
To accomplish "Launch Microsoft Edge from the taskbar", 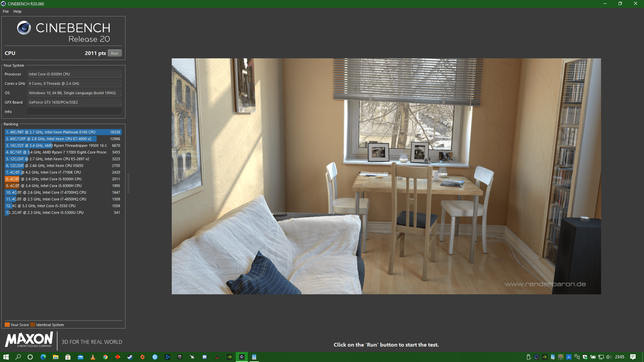I will [x=43, y=357].
